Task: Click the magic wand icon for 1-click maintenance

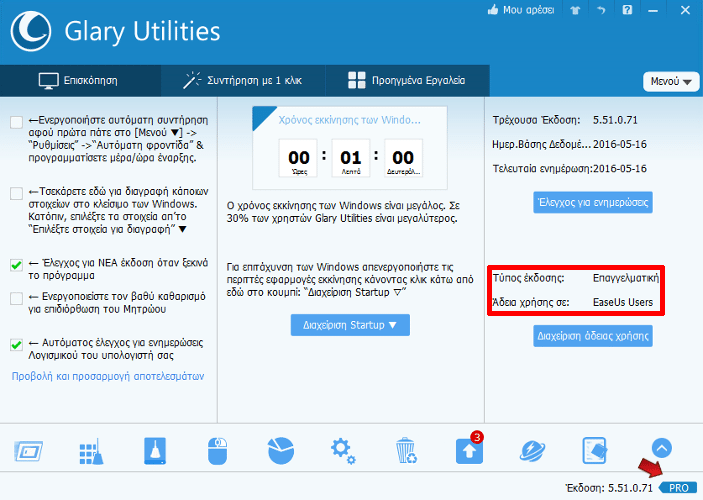Action: [192, 80]
